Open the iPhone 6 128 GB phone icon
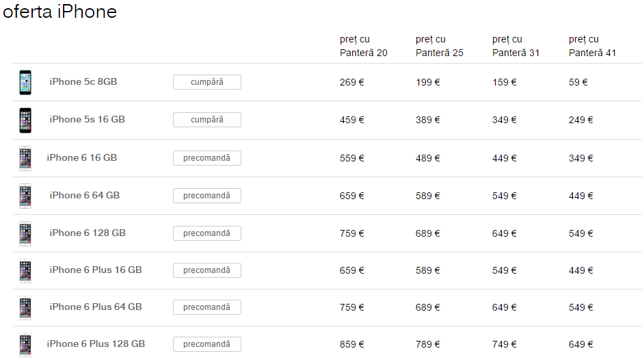 point(25,233)
